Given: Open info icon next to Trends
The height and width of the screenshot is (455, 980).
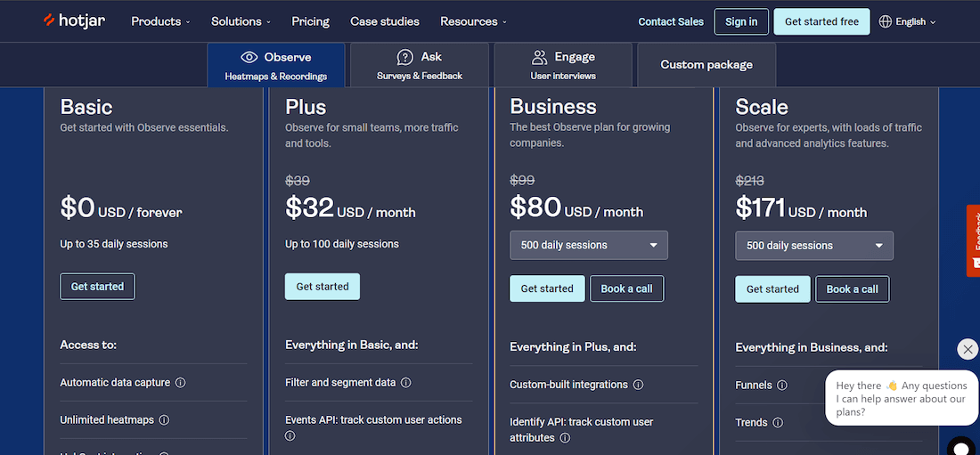Looking at the screenshot, I should [x=778, y=423].
